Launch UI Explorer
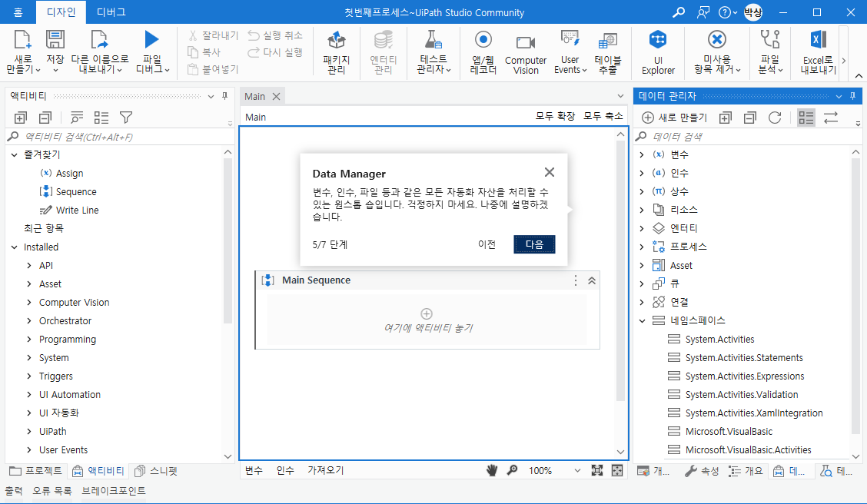867x504 pixels. click(x=658, y=52)
